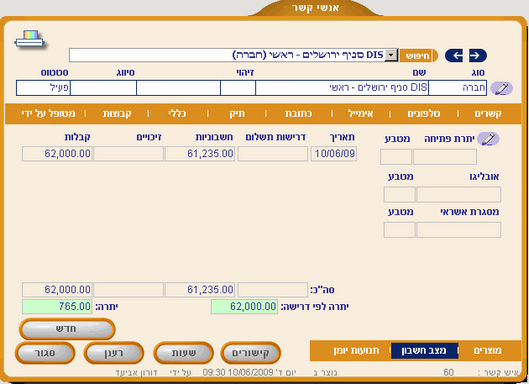Switch to the כתובת tab

coord(298,114)
